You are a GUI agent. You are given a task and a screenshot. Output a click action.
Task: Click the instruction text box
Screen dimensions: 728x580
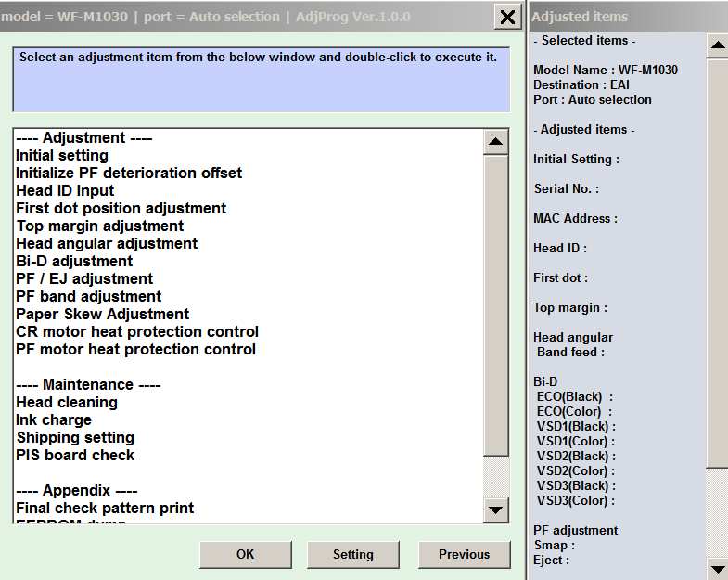pyautogui.click(x=262, y=80)
